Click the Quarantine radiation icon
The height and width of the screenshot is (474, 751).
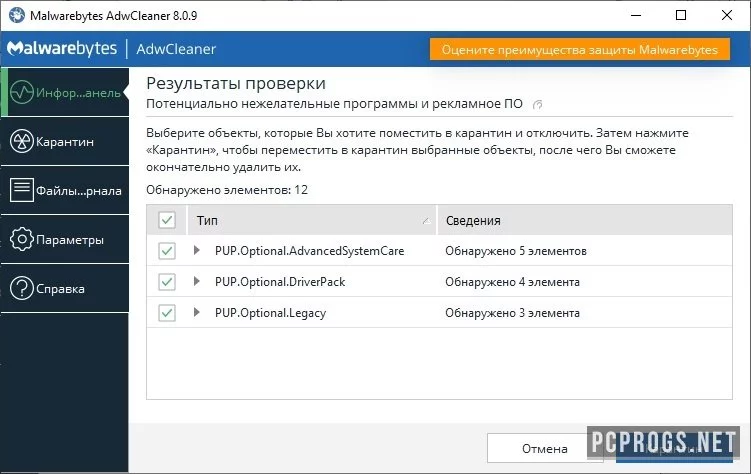click(x=22, y=141)
